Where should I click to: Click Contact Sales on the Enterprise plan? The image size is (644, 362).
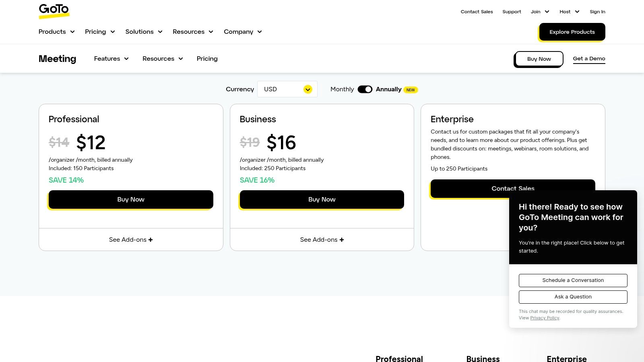(x=513, y=188)
